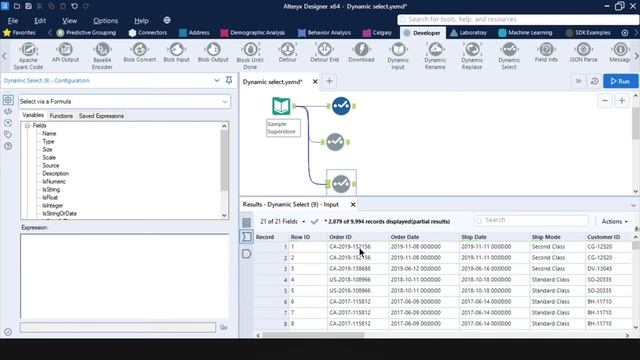Select the Field Info tool
This screenshot has height=360, width=640.
click(546, 52)
